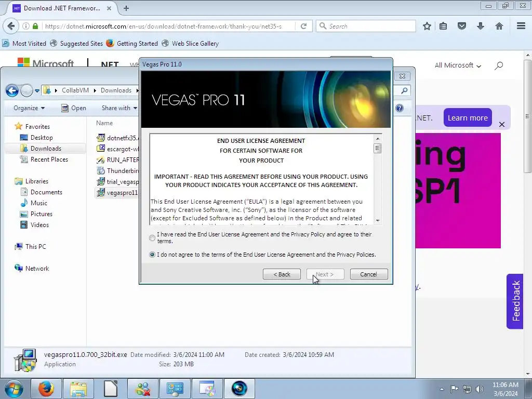Select Libraries in Explorer navigation pane

37,181
